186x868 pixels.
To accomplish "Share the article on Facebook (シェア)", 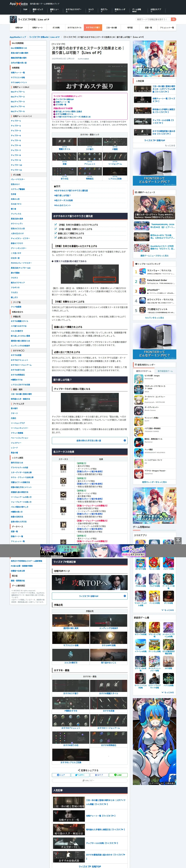I will point(61,775).
